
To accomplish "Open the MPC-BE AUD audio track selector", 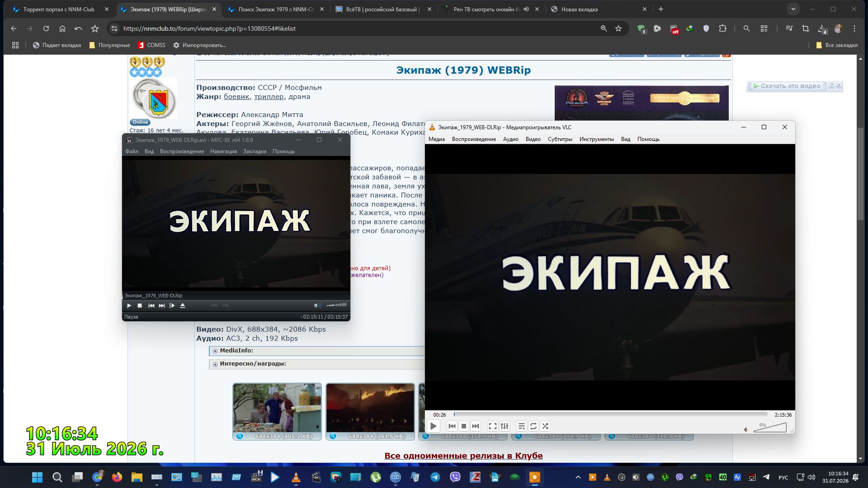I will pos(214,305).
